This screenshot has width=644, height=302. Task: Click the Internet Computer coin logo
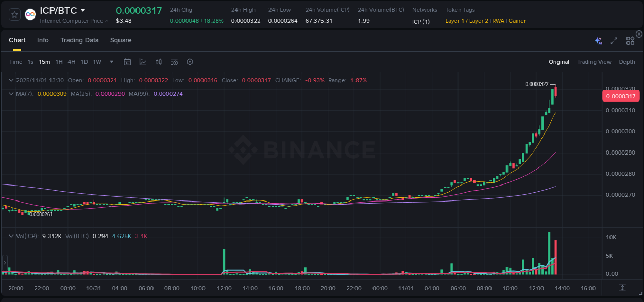(30, 14)
